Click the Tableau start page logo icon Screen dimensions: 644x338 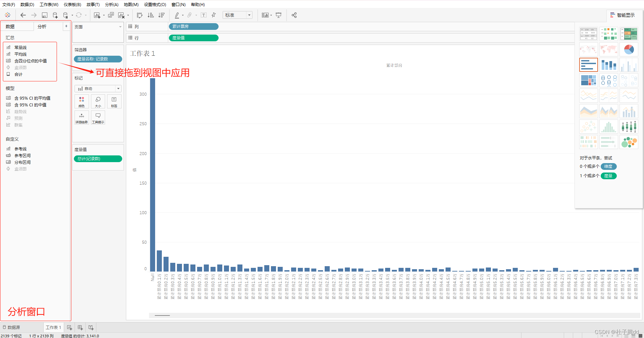click(x=7, y=15)
